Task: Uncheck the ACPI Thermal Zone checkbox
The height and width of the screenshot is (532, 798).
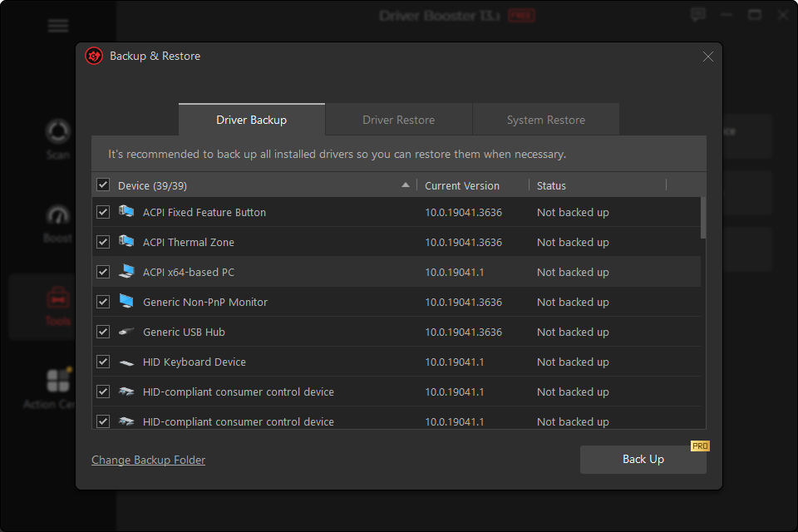Action: coord(103,242)
